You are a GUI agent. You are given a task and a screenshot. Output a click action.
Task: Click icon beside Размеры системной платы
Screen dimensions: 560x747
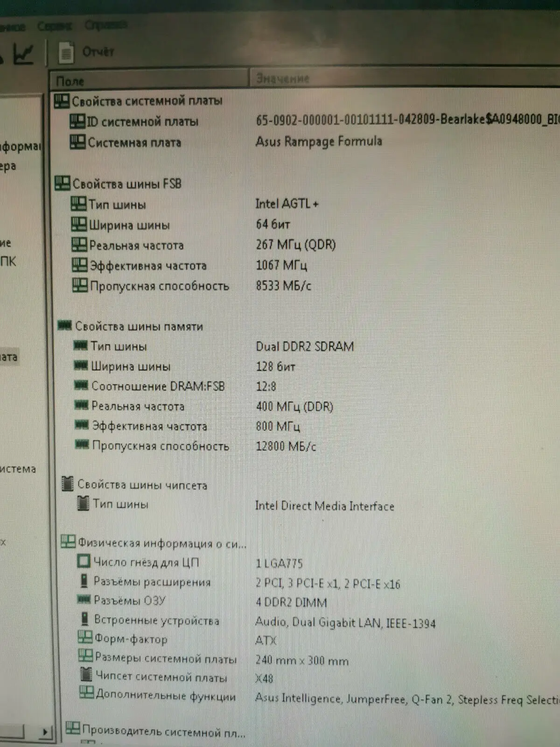pos(85,656)
